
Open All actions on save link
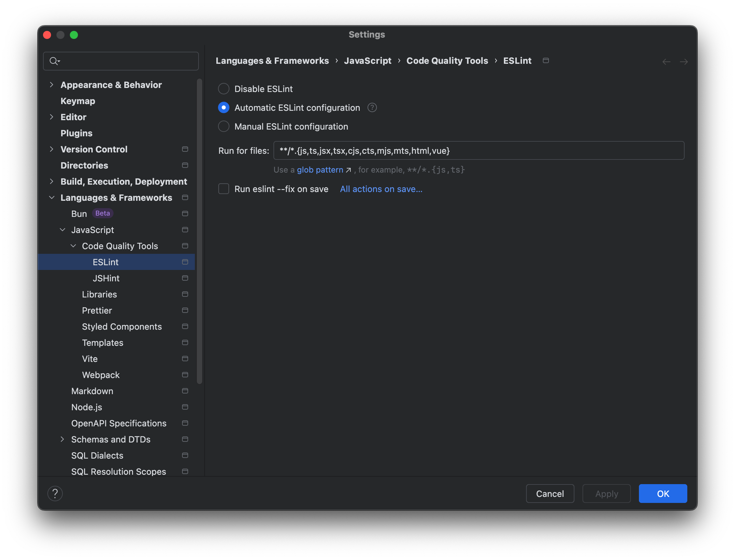[381, 189]
